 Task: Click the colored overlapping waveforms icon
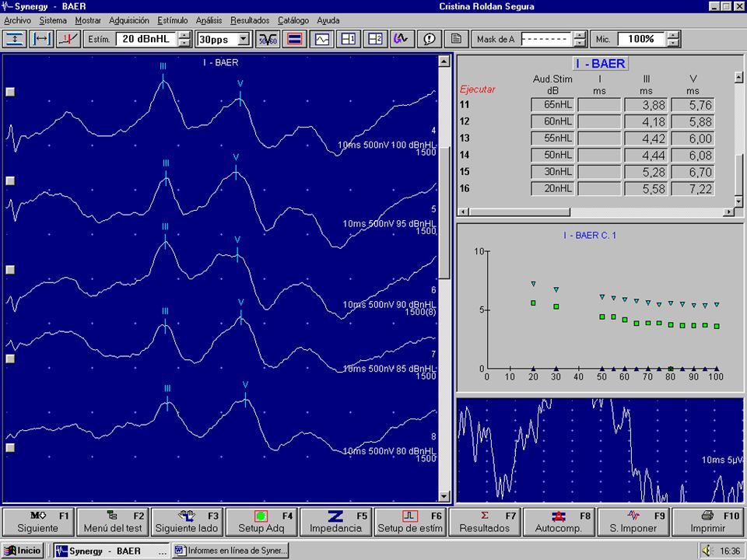tap(402, 39)
